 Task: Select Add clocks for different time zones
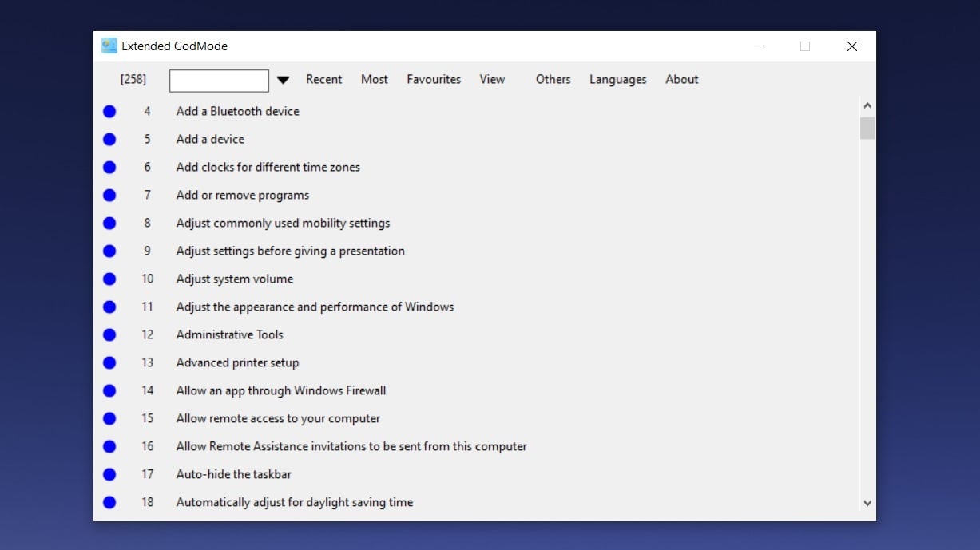[268, 167]
